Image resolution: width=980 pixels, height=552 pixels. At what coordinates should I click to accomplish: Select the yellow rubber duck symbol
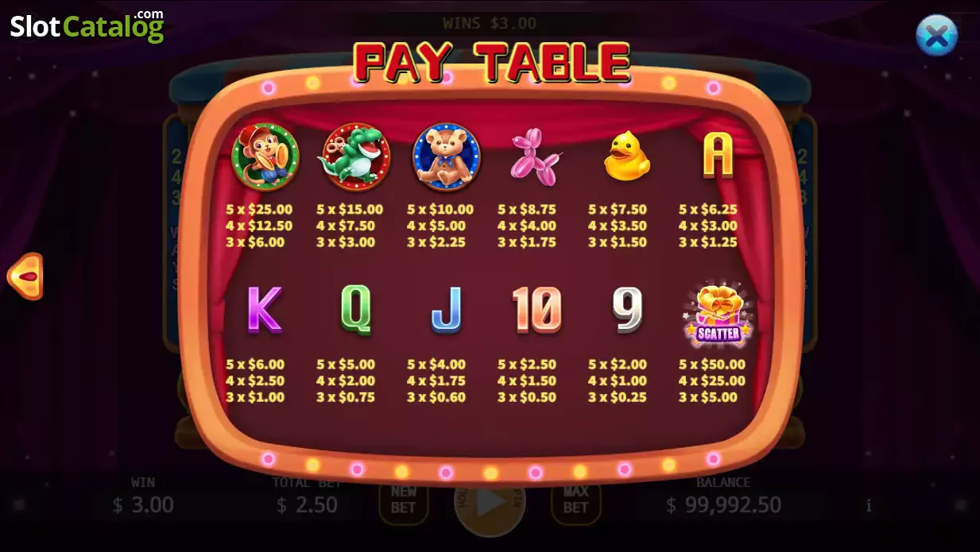[x=627, y=156]
